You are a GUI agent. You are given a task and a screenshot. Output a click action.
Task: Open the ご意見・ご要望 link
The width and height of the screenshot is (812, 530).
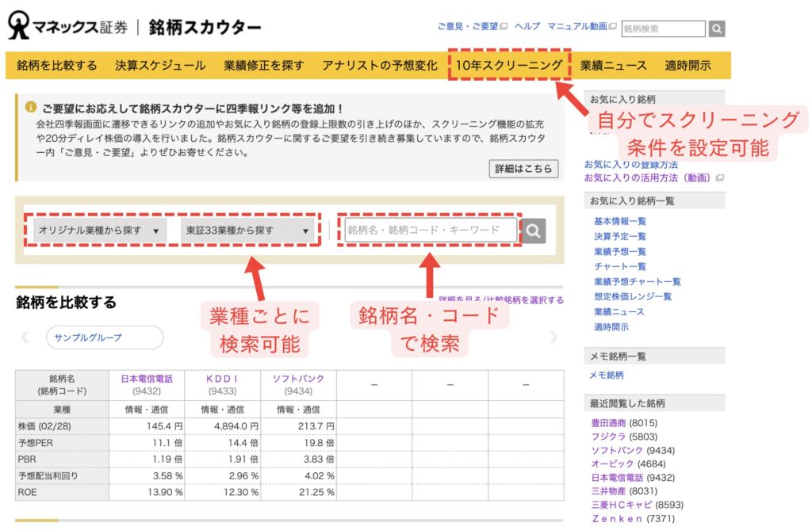(x=468, y=26)
